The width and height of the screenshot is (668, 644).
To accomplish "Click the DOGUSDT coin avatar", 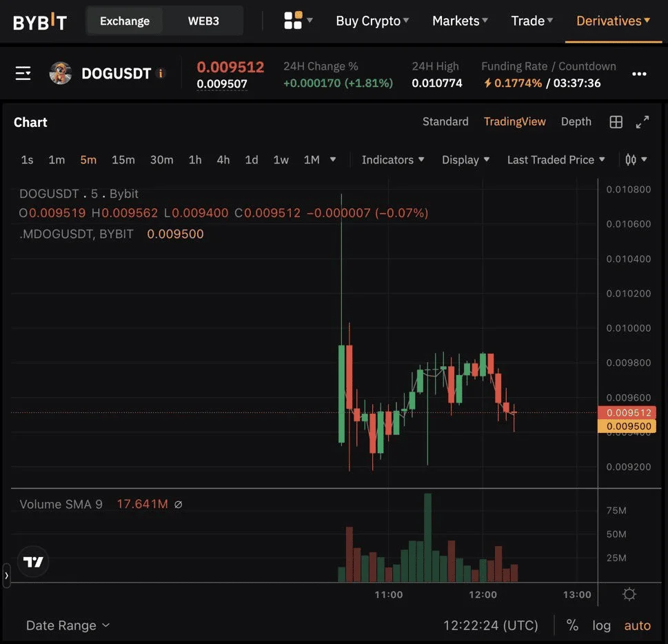I will tap(61, 73).
